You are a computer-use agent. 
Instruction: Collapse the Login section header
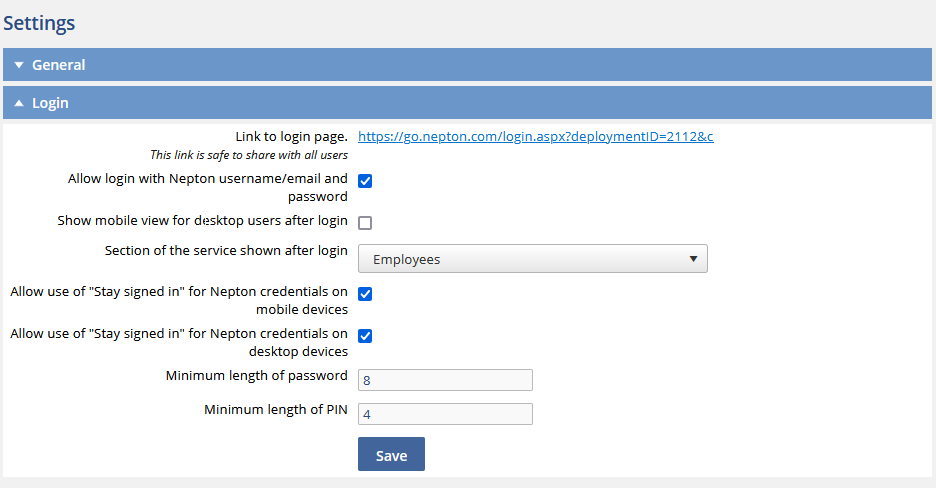tap(467, 103)
